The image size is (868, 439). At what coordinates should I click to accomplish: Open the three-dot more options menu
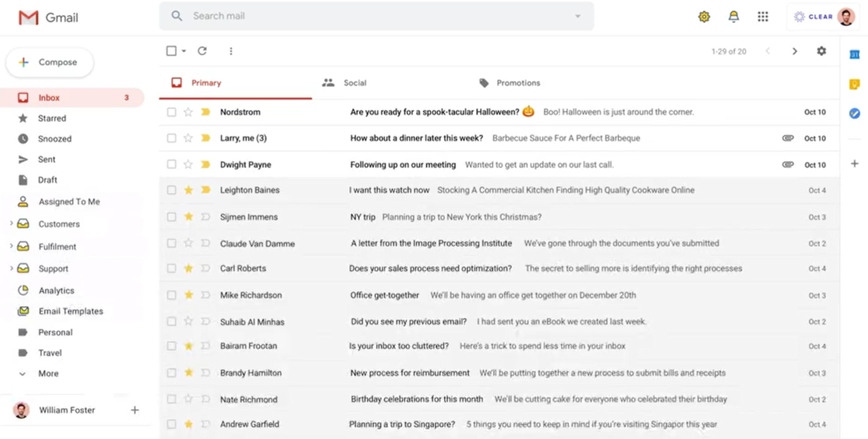(231, 51)
